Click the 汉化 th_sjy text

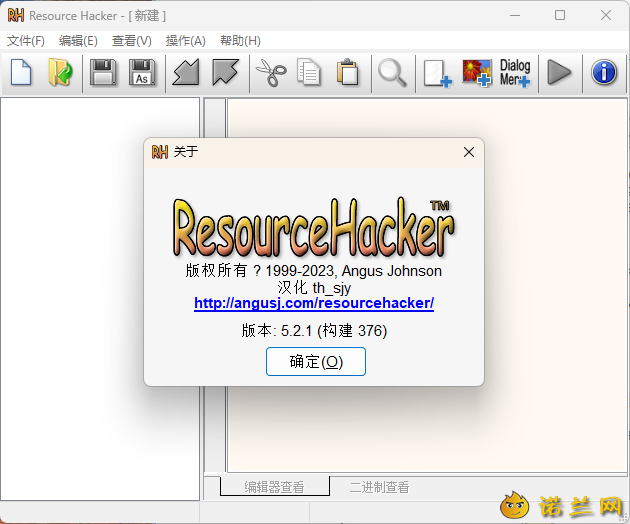[314, 288]
